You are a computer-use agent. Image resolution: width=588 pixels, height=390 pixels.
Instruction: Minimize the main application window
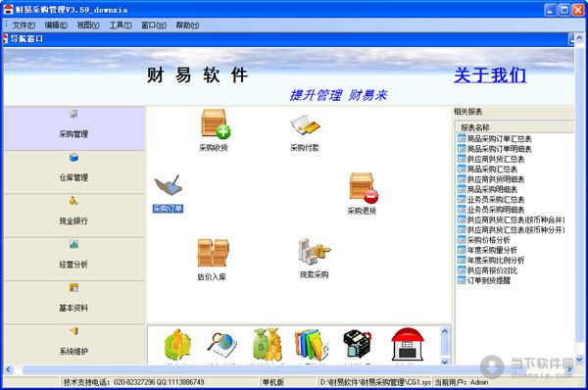tap(550, 10)
